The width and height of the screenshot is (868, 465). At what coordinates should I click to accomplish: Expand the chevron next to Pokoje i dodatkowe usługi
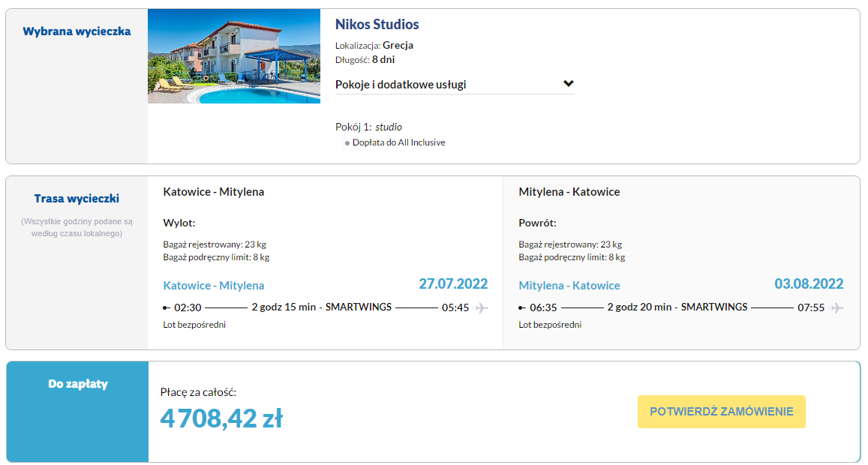(x=569, y=84)
